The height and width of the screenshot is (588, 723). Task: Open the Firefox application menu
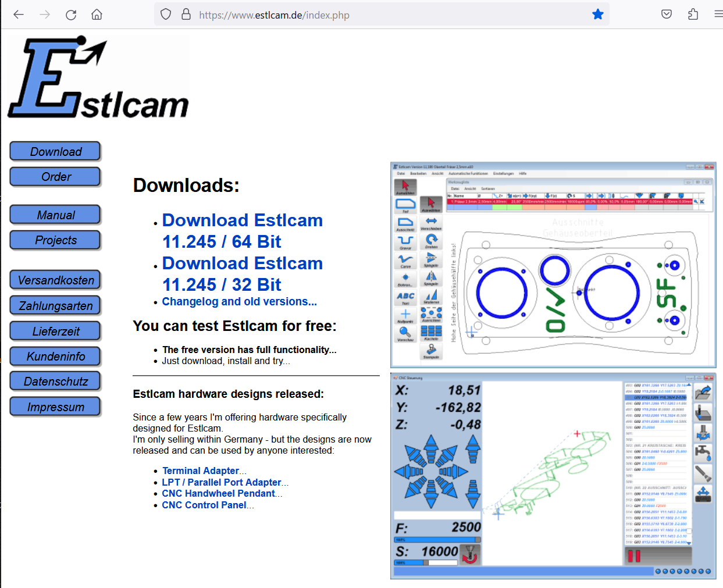click(x=718, y=15)
